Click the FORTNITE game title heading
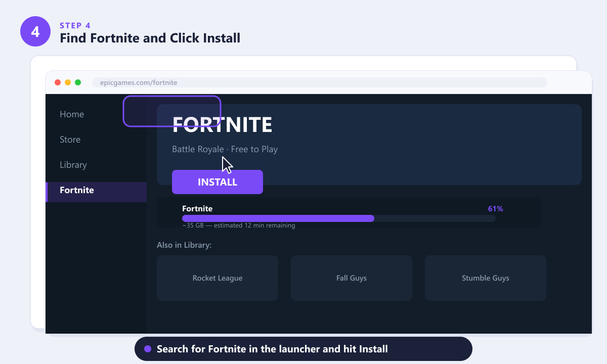This screenshot has height=364, width=607. coord(223,125)
